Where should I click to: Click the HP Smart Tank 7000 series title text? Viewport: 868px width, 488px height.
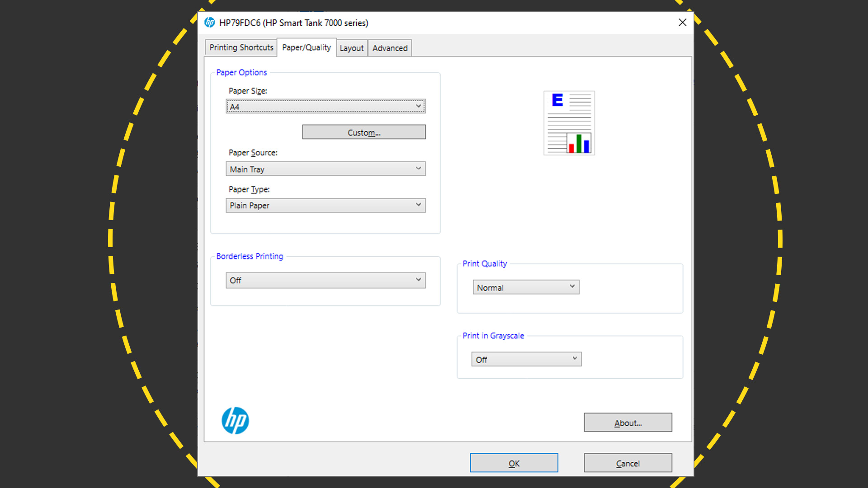pyautogui.click(x=293, y=23)
